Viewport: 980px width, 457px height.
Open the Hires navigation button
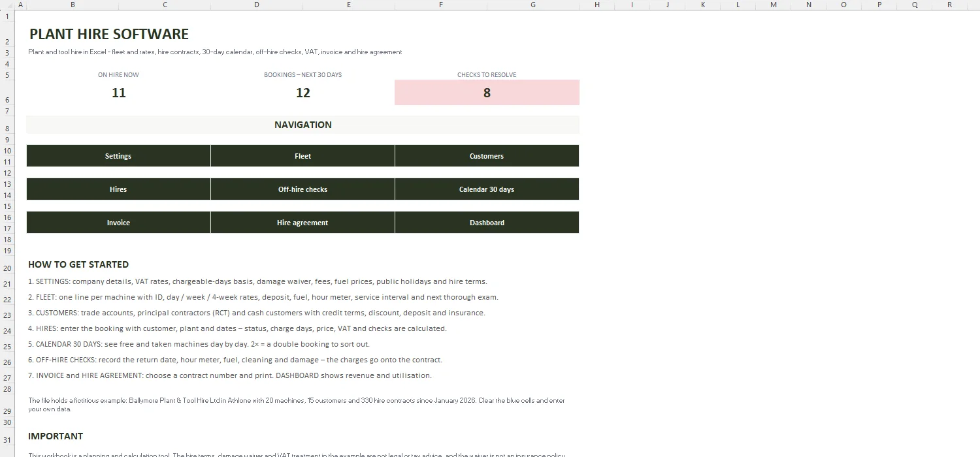point(118,189)
